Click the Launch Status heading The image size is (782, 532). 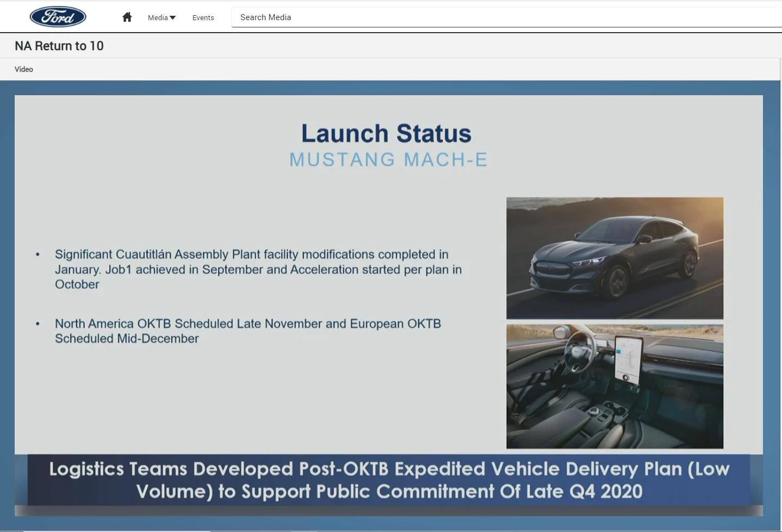point(387,133)
